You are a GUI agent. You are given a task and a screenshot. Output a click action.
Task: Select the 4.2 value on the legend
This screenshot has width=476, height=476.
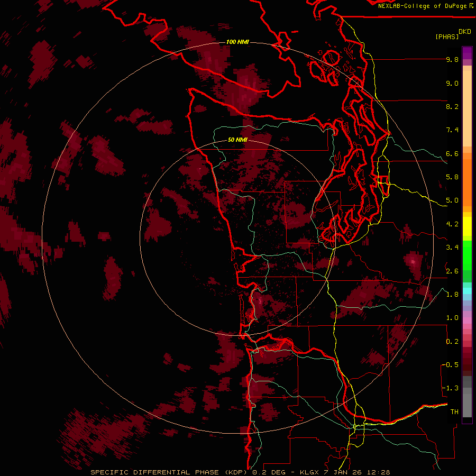[x=452, y=224]
